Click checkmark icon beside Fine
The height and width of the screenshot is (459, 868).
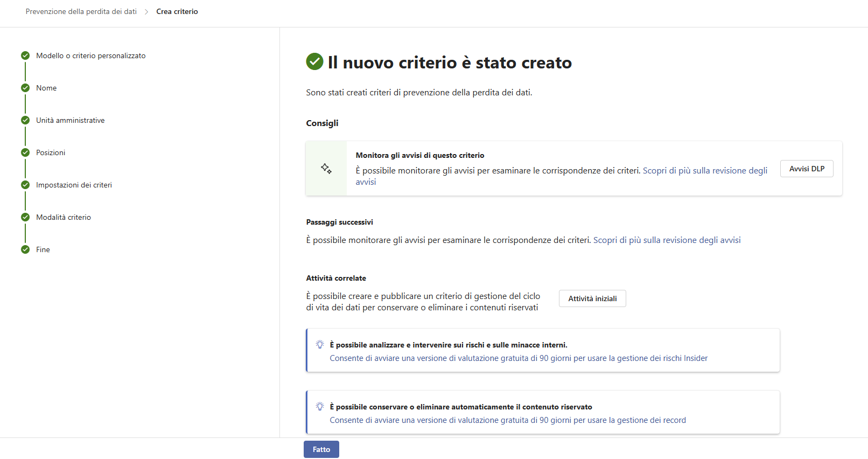click(x=25, y=249)
